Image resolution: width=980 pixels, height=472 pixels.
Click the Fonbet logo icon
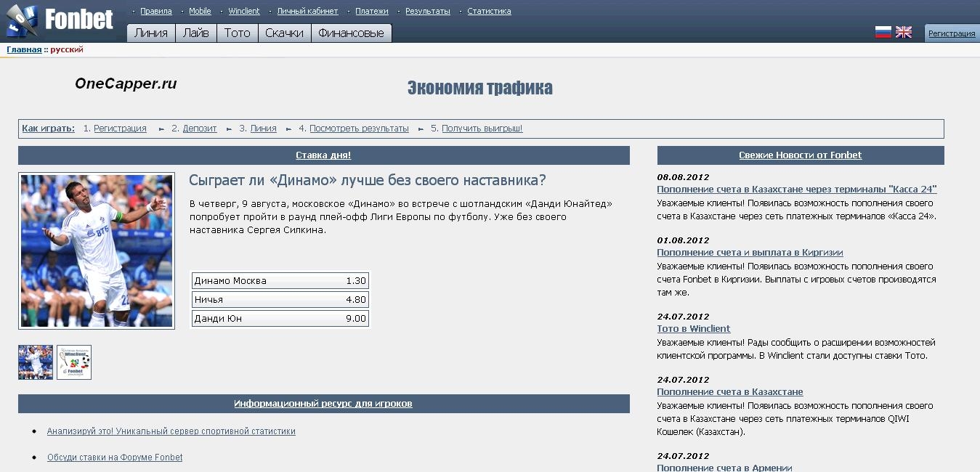[22, 21]
